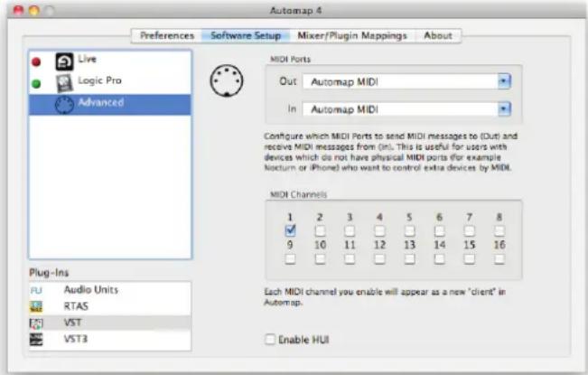Screen dimensions: 588x375
Task: Click the Audio Units plug-in icon
Action: coord(36,290)
